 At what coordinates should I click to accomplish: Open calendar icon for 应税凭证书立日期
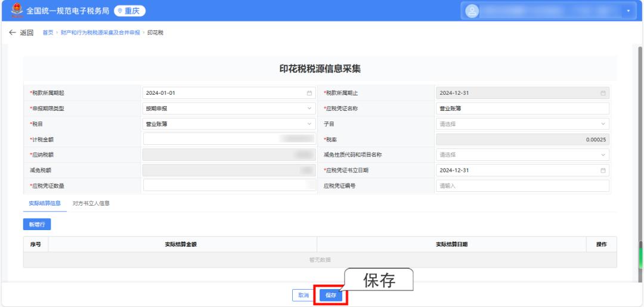coord(603,170)
